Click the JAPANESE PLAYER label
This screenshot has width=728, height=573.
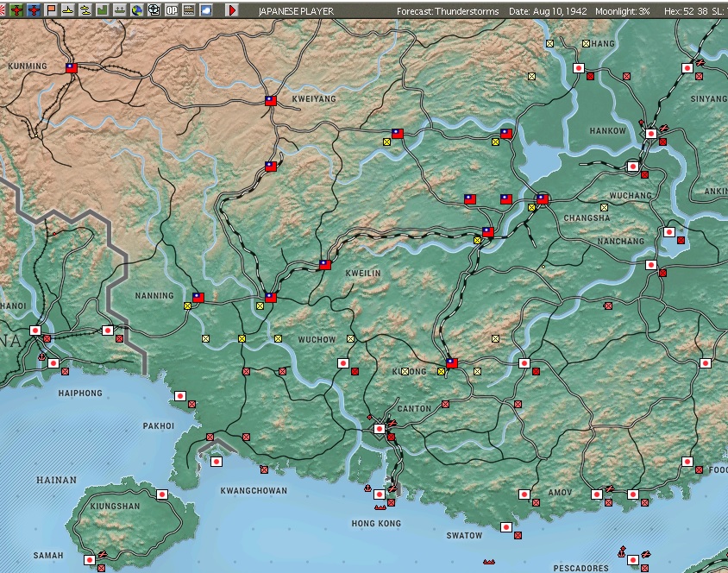(x=296, y=11)
